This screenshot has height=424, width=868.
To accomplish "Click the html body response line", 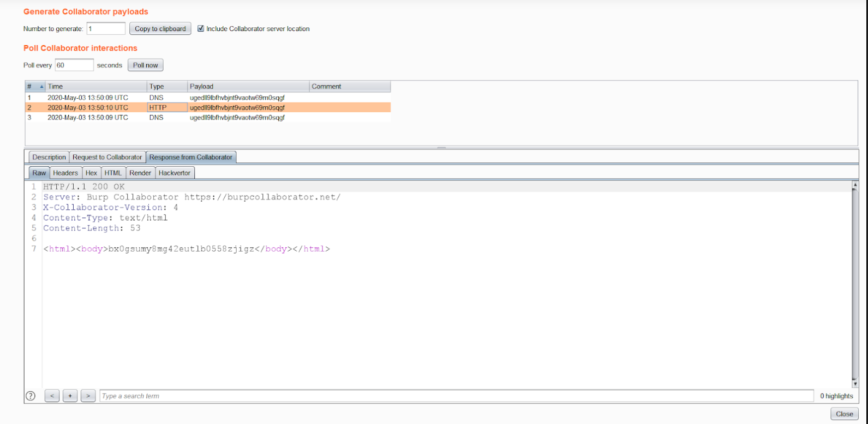I will click(x=187, y=249).
